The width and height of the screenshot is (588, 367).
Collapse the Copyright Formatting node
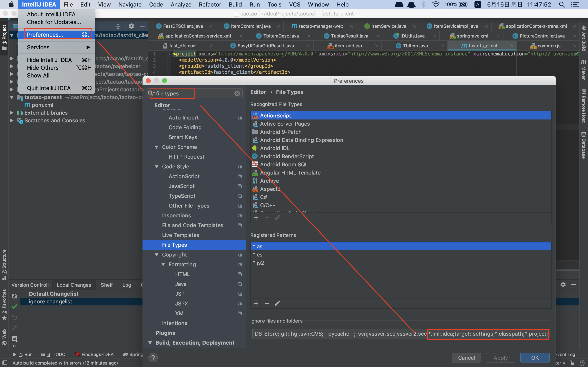[x=163, y=264]
